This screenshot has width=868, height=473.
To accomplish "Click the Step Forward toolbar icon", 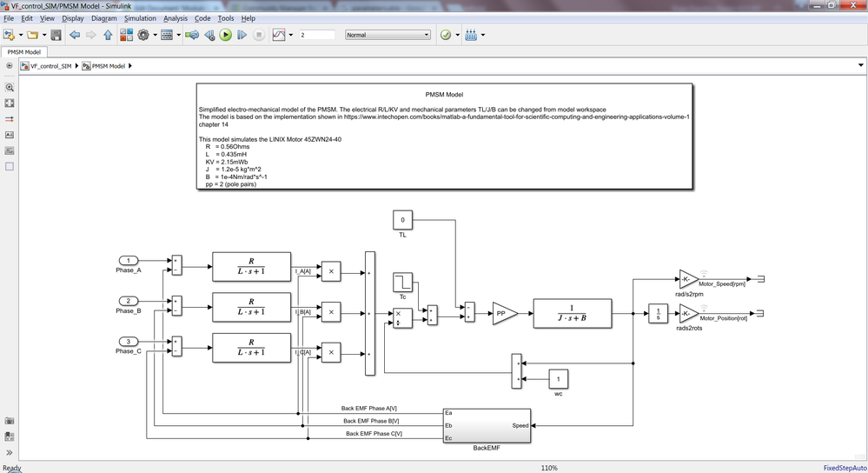I will coord(242,35).
